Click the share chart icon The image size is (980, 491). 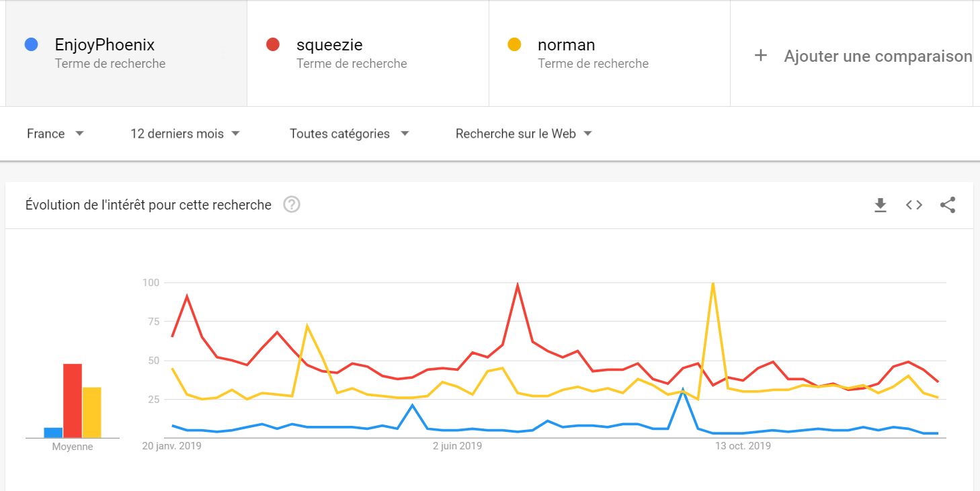tap(948, 206)
